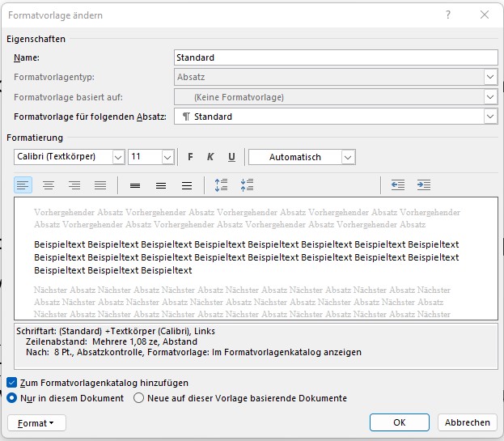Image resolution: width=504 pixels, height=441 pixels.
Task: Close the Formatvorlage ändern dialog
Action: (485, 15)
